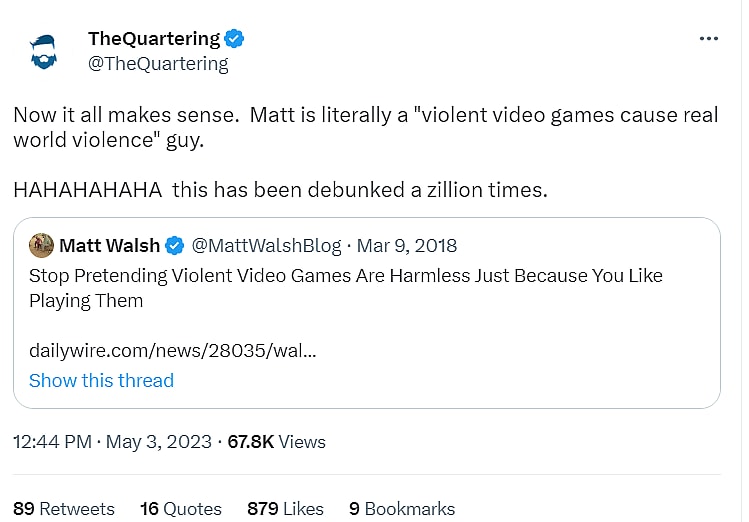This screenshot has height=522, width=749.
Task: Click TheQuartering bearded profile avatar
Action: (43, 50)
